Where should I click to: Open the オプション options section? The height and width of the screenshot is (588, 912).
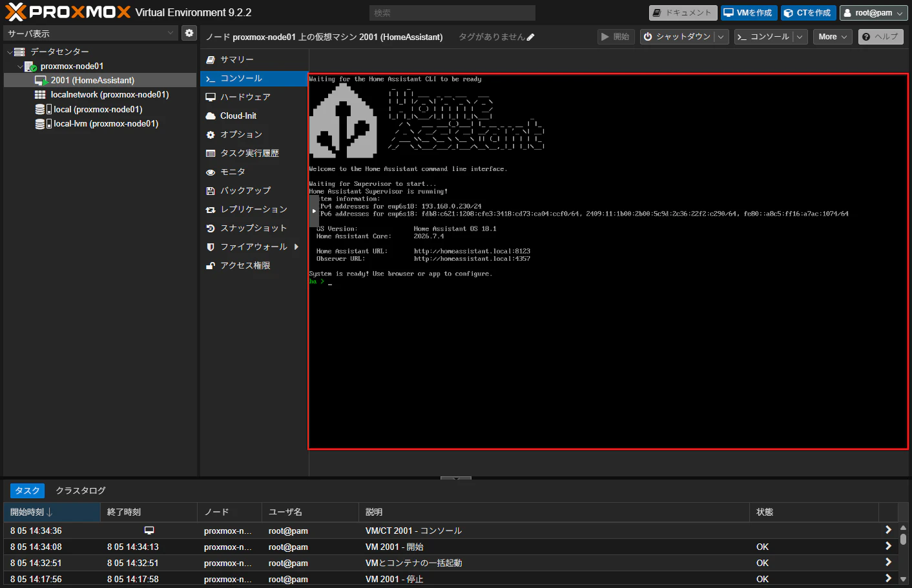[254, 134]
